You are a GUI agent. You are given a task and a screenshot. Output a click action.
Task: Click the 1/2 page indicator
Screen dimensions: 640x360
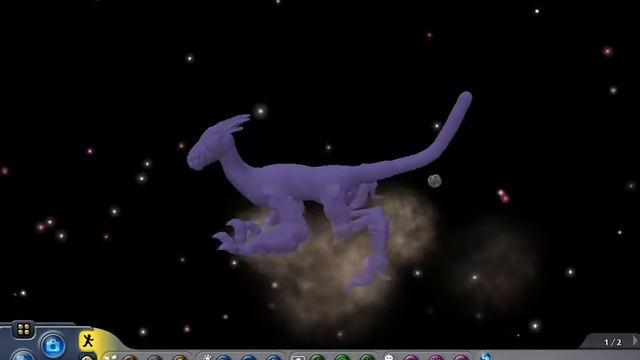coord(612,342)
